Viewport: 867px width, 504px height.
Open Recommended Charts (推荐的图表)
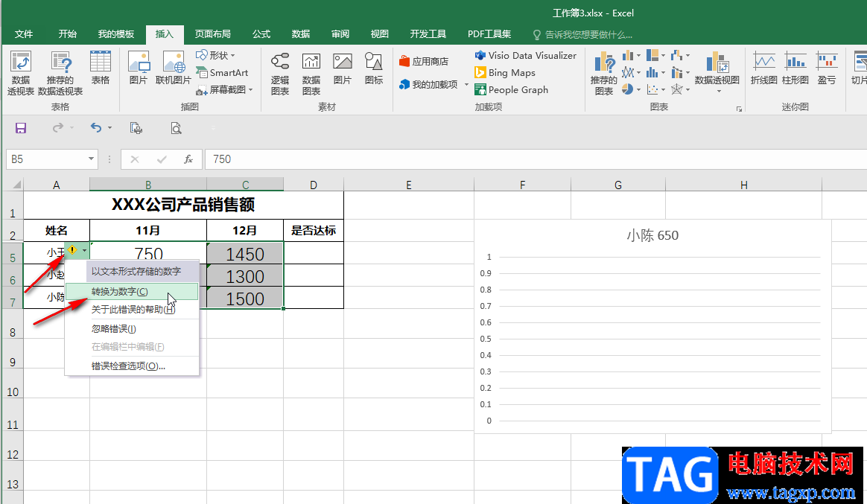tap(604, 74)
